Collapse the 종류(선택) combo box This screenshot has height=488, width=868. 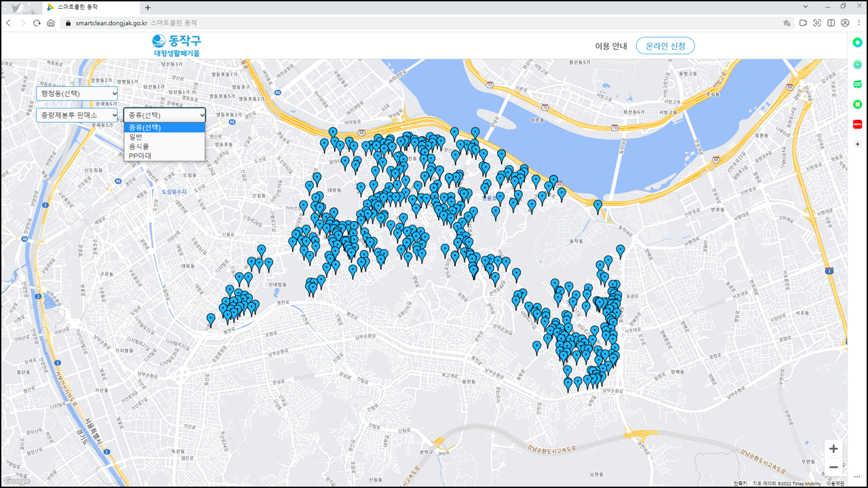point(164,115)
